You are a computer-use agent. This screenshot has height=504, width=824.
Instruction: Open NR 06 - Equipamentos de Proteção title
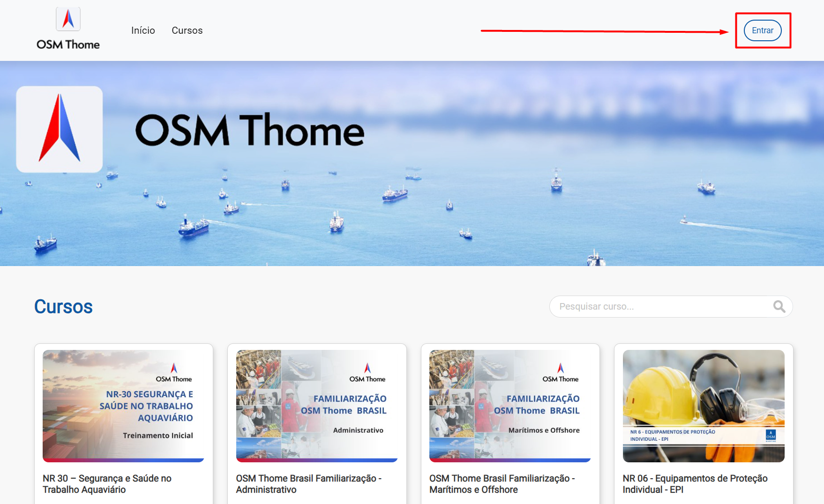(x=695, y=484)
